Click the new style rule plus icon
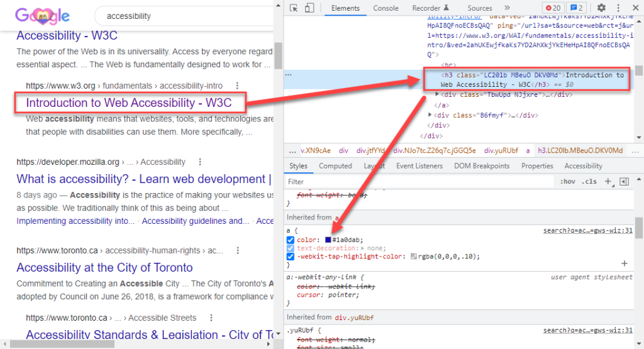644x349 pixels. click(608, 182)
